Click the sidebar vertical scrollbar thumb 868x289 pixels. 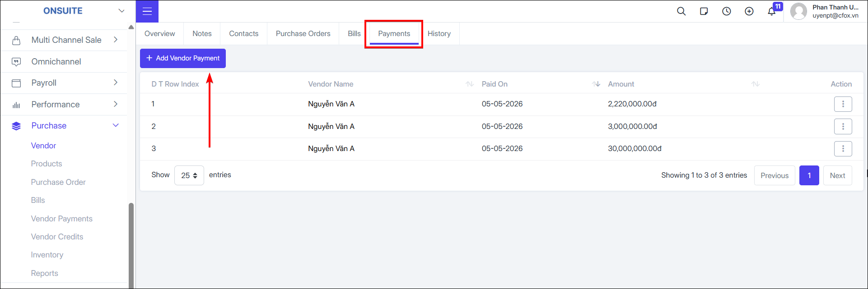(x=131, y=246)
